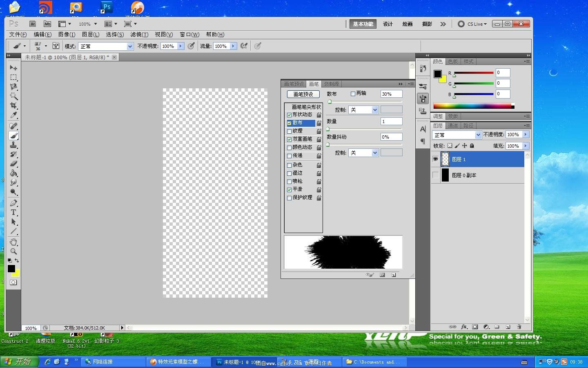Select the Clone Stamp tool
This screenshot has height=368, width=588.
(13, 145)
